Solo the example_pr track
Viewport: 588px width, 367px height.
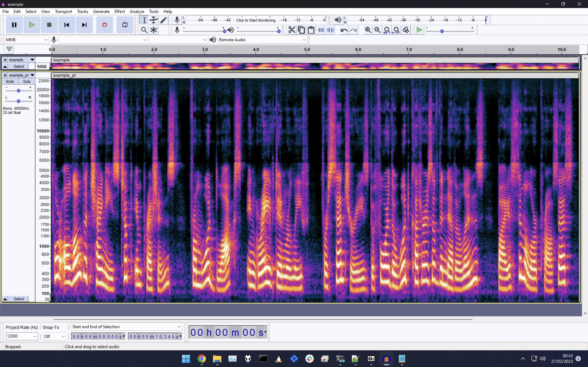(x=26, y=82)
